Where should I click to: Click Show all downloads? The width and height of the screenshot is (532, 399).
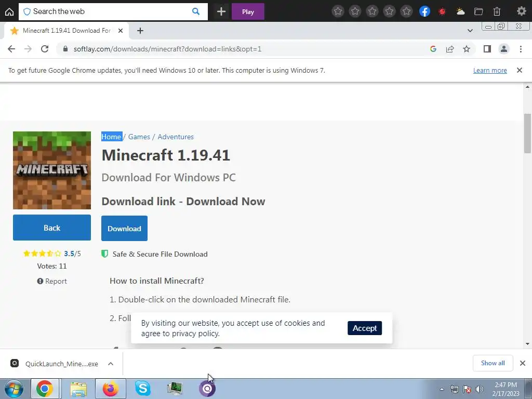[x=493, y=363]
